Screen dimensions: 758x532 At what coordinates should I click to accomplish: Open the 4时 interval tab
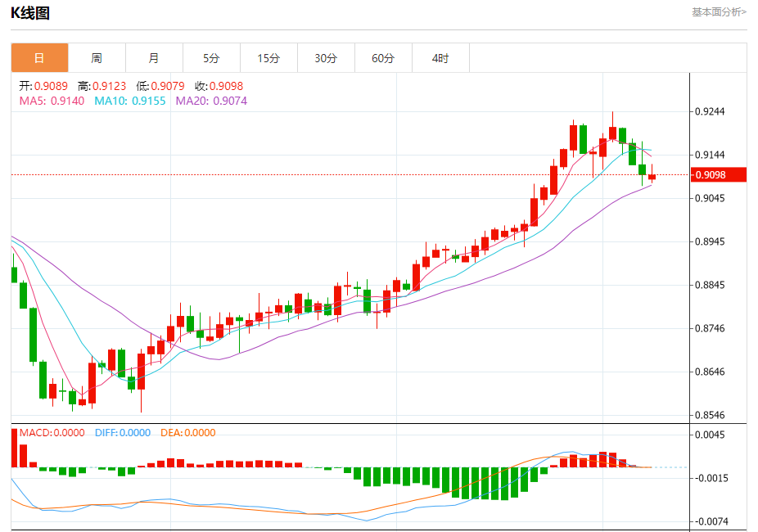coord(440,58)
